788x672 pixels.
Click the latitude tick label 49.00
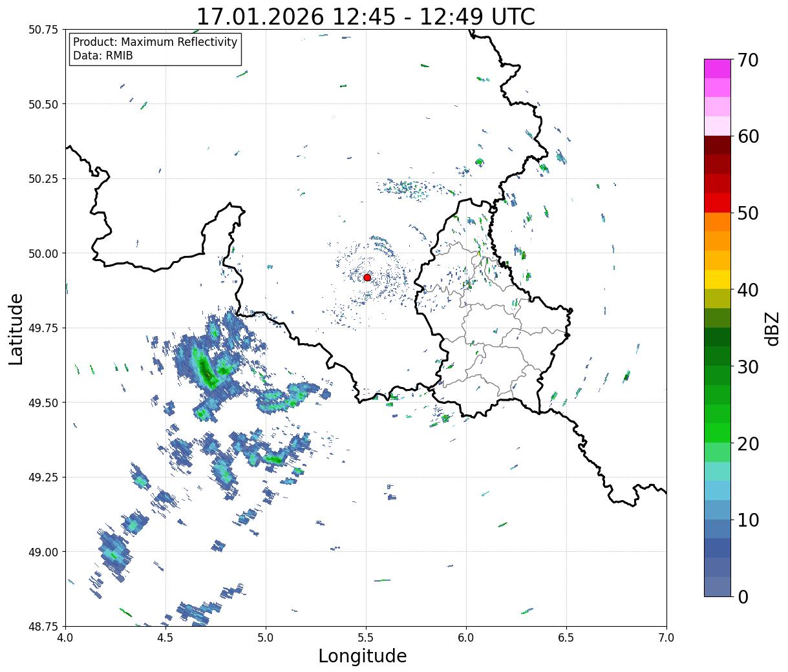pos(43,552)
